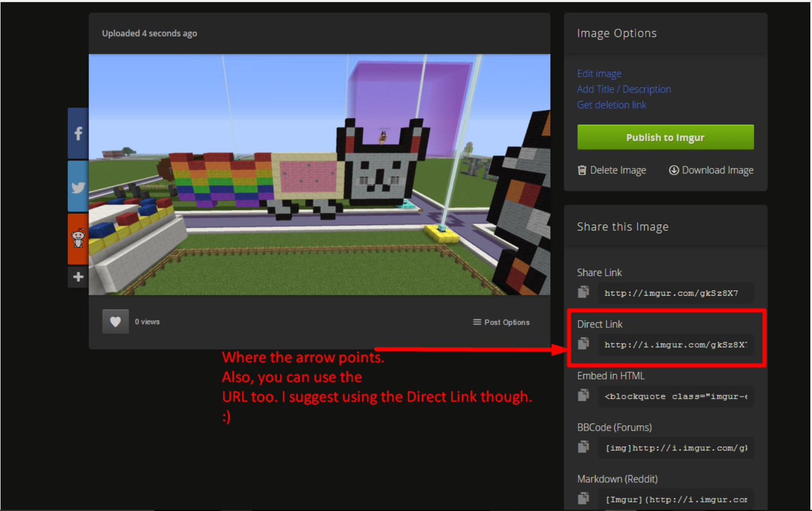This screenshot has height=511, width=812.
Task: Copy Markdown (Reddit) clipboard icon
Action: tap(583, 498)
